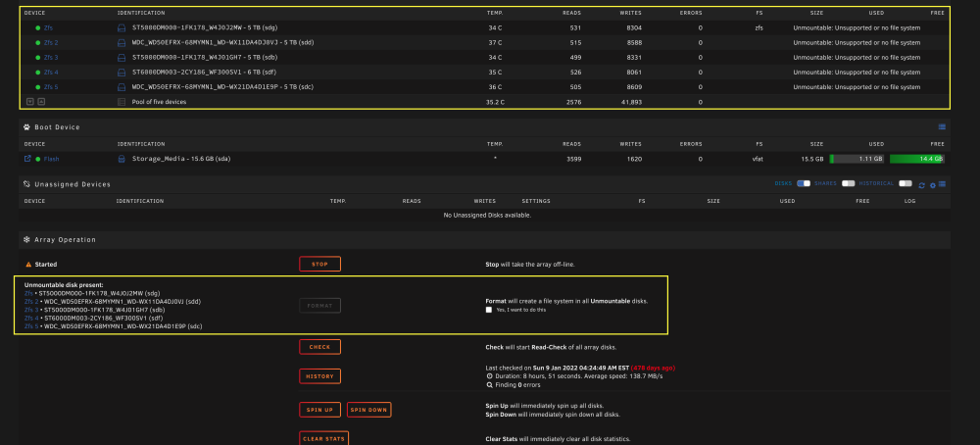Click the clock icon next to Duration
The height and width of the screenshot is (445, 980).
489,376
